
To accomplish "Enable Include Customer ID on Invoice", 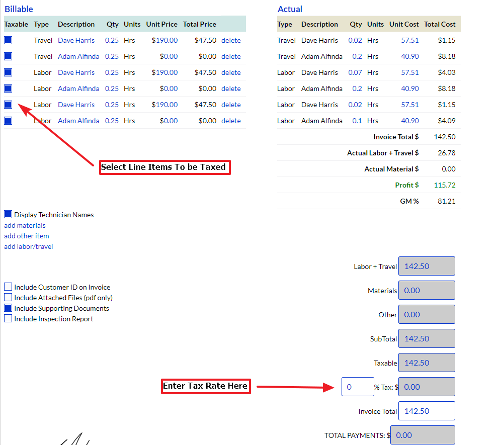I will (8, 287).
